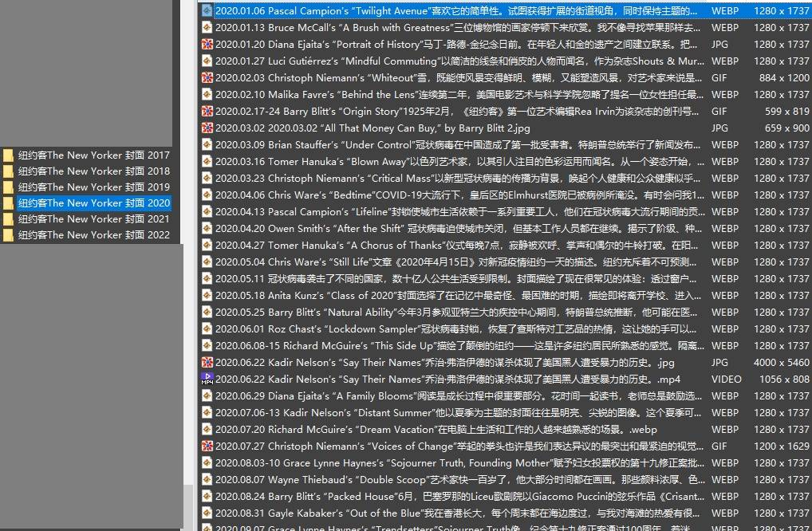Click the file icon of 2020.05.18 Class of 2020
Image resolution: width=812 pixels, height=531 pixels.
[x=207, y=296]
